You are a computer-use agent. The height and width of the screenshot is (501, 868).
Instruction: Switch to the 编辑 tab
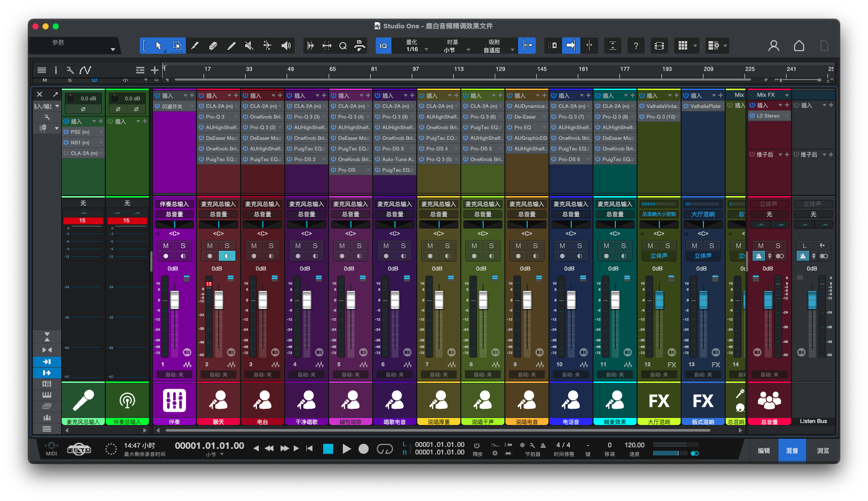point(764,450)
